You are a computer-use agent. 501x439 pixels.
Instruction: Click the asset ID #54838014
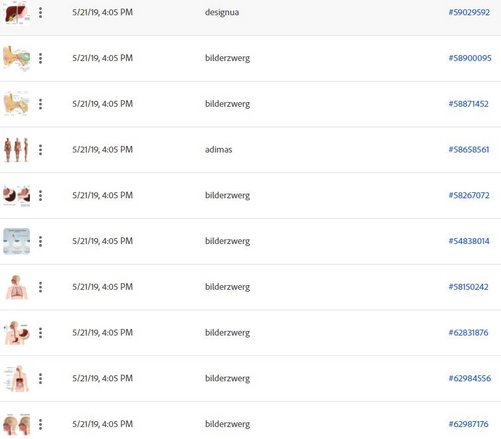point(469,241)
